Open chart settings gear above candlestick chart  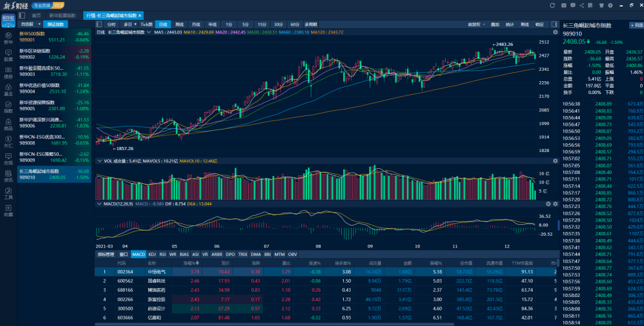click(x=555, y=32)
